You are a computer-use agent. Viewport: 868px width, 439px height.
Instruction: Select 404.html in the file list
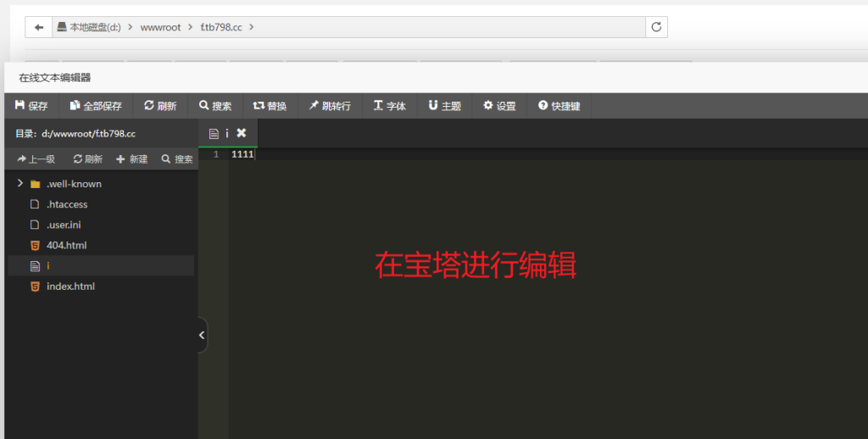point(66,245)
